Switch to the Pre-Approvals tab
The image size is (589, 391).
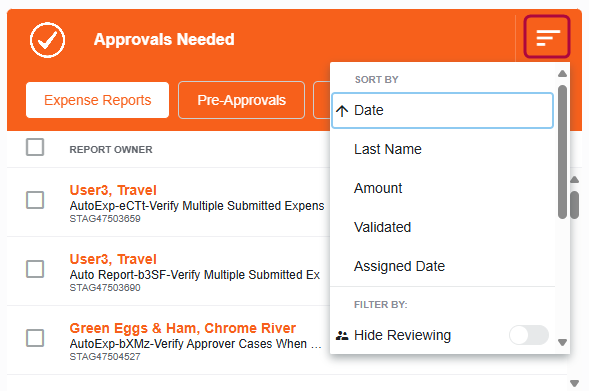pyautogui.click(x=241, y=100)
